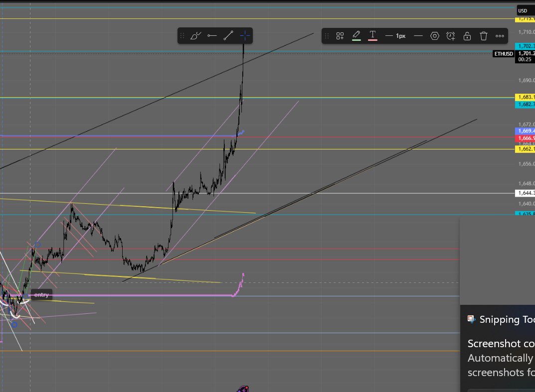Viewport: 535px width, 392px height.
Task: Open more options three-dots menu
Action: click(x=500, y=36)
